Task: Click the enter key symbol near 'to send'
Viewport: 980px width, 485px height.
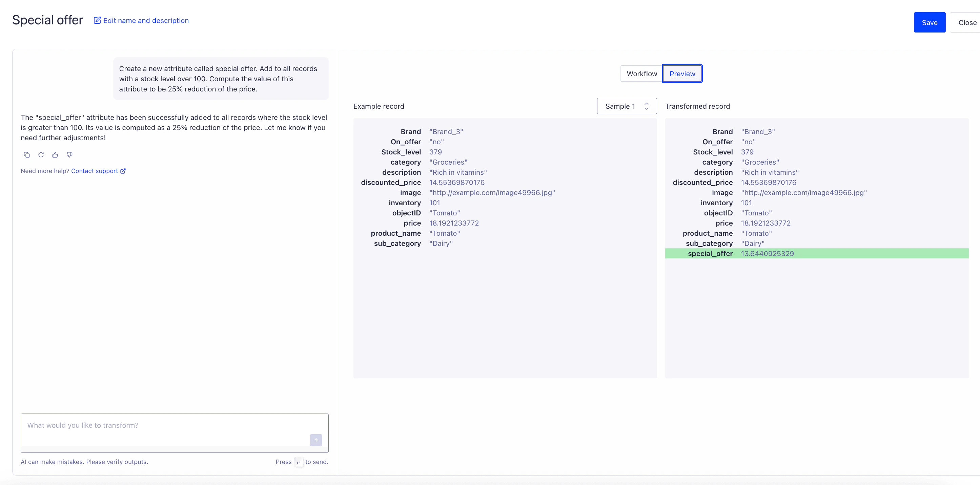Action: click(298, 462)
